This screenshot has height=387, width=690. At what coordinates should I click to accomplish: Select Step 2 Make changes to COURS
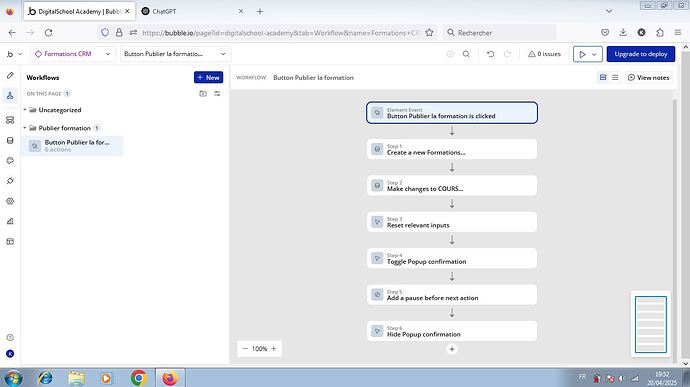(x=452, y=186)
